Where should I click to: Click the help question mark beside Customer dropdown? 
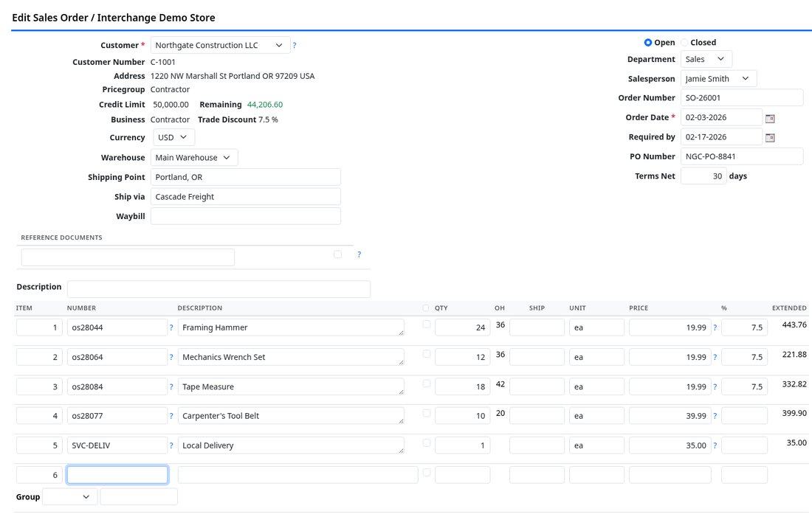[x=294, y=46]
